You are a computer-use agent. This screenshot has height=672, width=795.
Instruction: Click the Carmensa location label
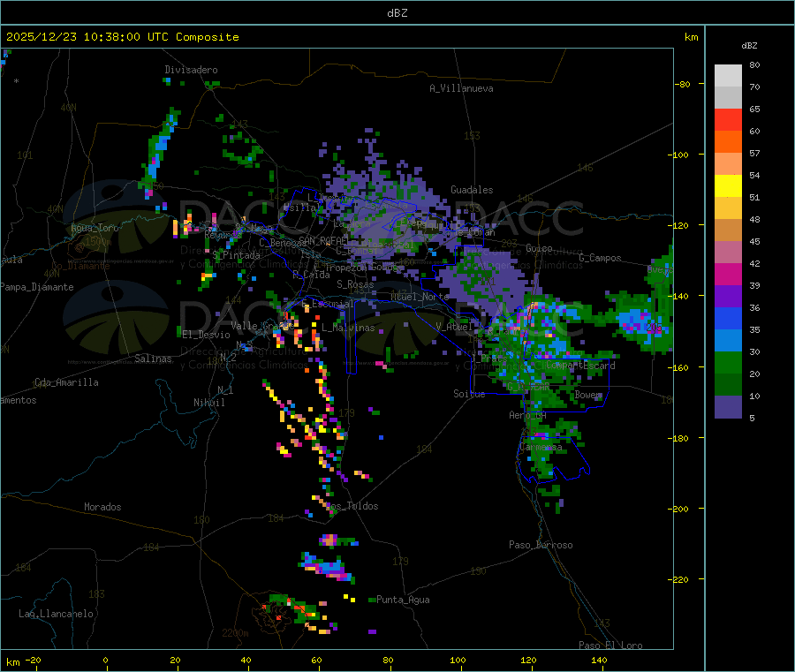(541, 447)
